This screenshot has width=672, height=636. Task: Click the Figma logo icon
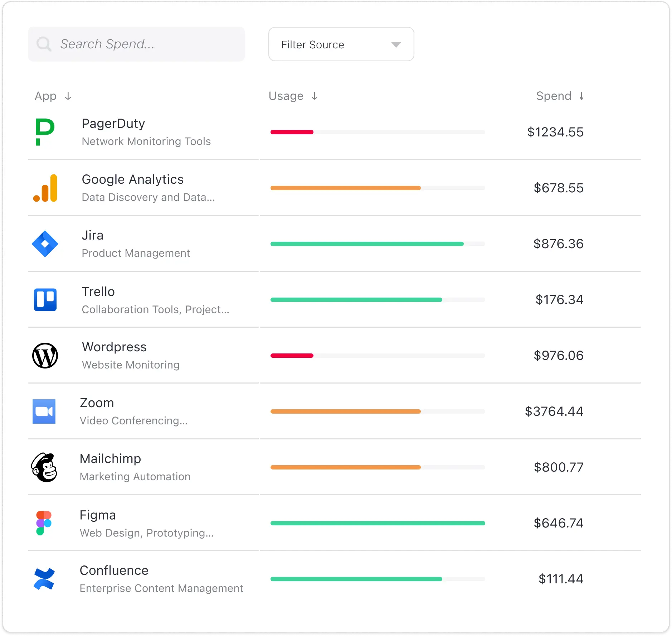point(44,523)
